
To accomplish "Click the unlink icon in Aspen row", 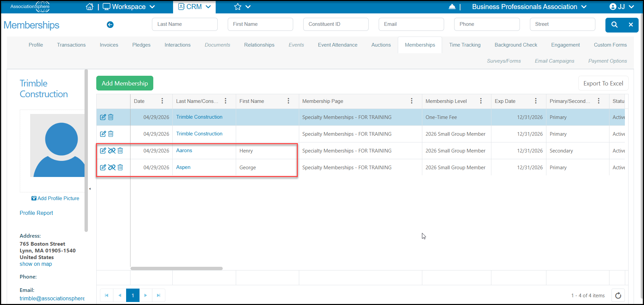I will pyautogui.click(x=112, y=167).
